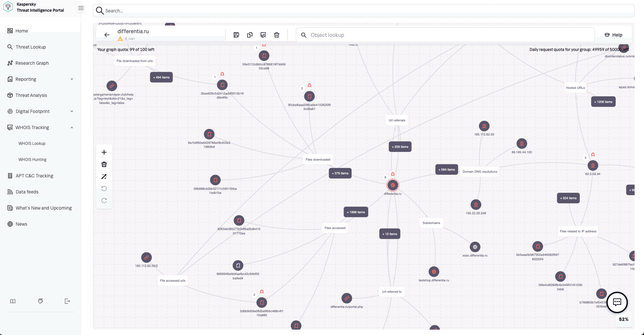
Task: Select the 89.185.44.100 IP node
Action: [x=522, y=144]
